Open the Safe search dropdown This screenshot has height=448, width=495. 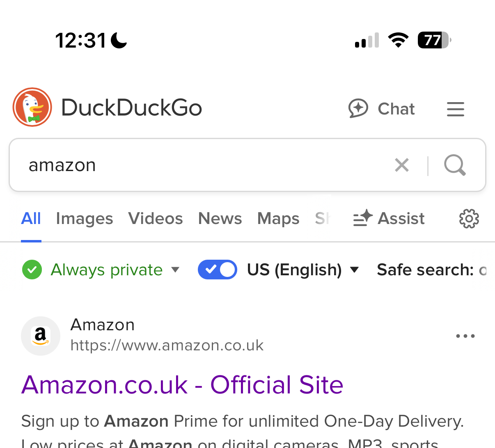432,270
